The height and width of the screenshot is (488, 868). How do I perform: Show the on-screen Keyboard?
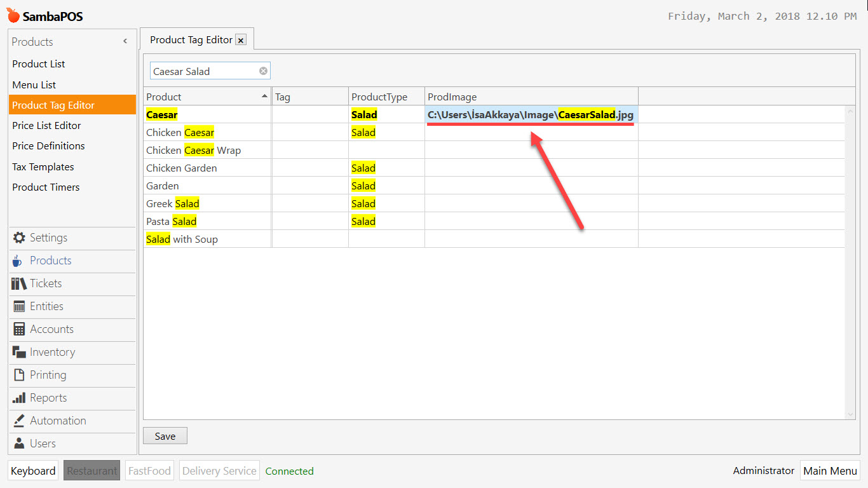point(32,470)
